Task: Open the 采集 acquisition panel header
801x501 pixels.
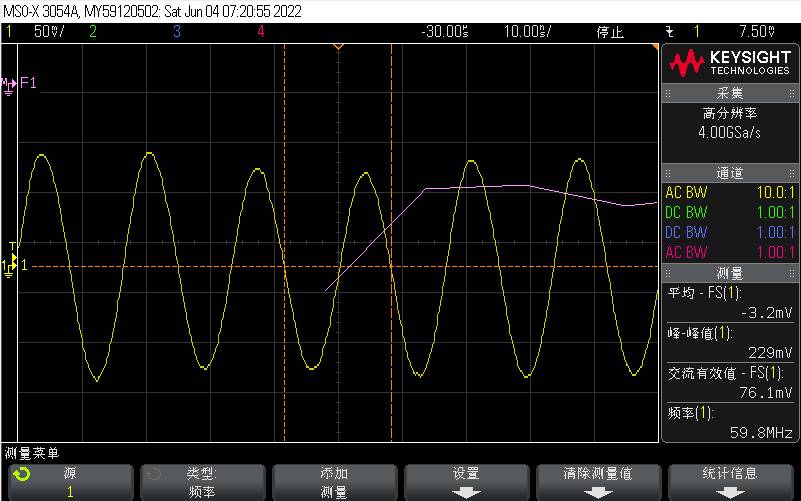Action: pyautogui.click(x=730, y=93)
